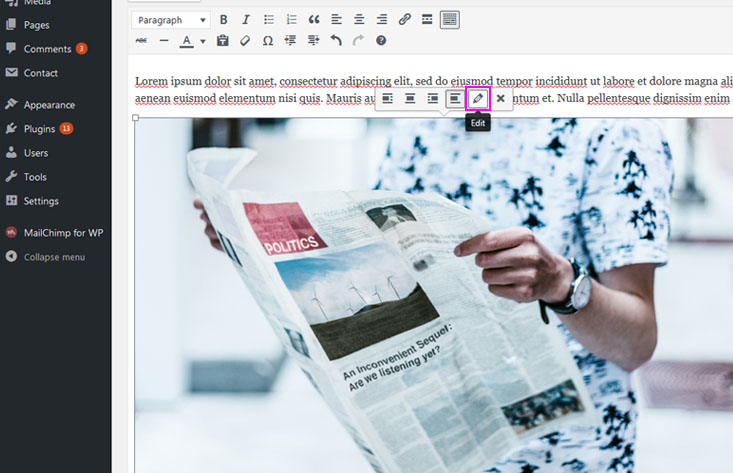The height and width of the screenshot is (473, 733).
Task: Align text right in main toolbar
Action: pos(382,20)
